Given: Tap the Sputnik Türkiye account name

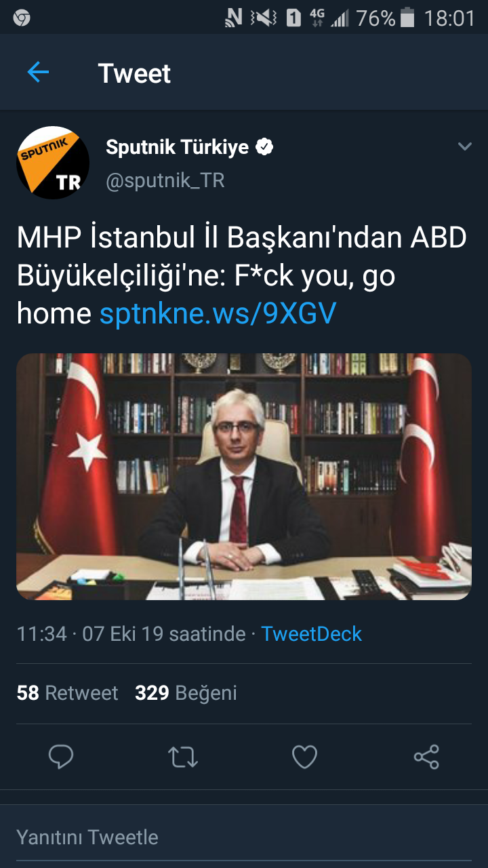Looking at the screenshot, I should click(x=178, y=147).
